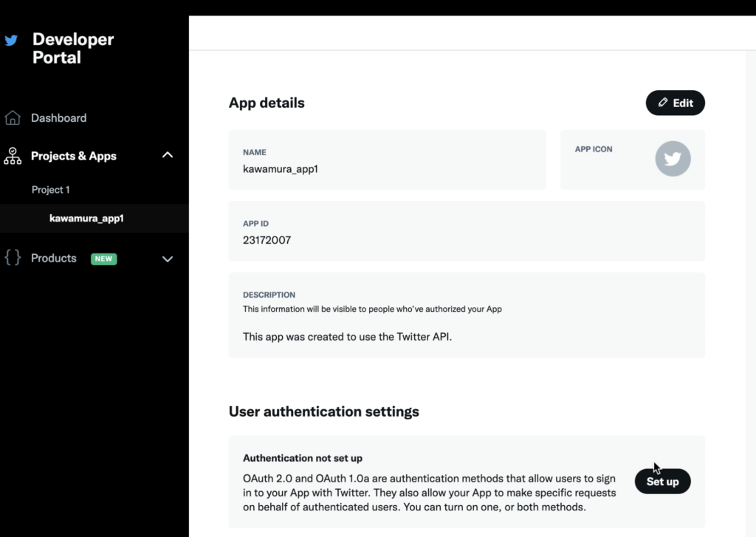This screenshot has height=537, width=756.
Task: Expand Products with the down chevron
Action: click(168, 259)
